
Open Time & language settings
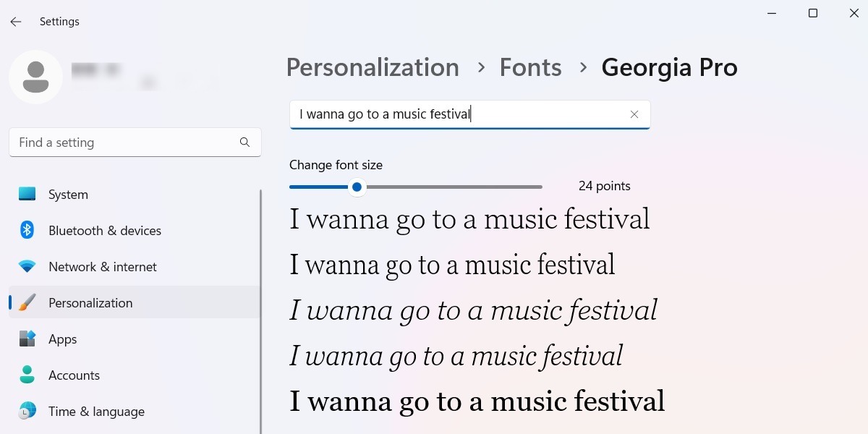(96, 411)
